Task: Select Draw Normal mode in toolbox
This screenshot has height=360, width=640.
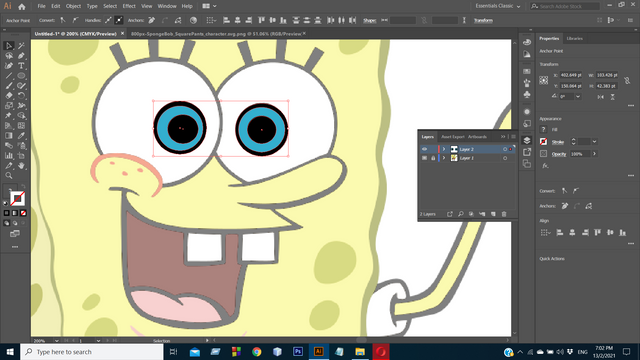Action: (x=7, y=223)
